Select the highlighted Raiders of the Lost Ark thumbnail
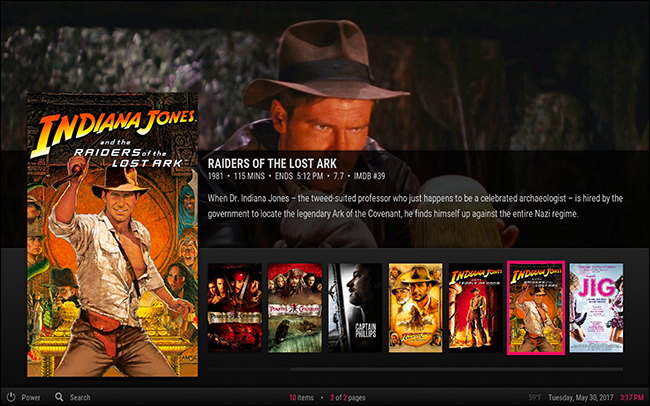 pos(536,308)
